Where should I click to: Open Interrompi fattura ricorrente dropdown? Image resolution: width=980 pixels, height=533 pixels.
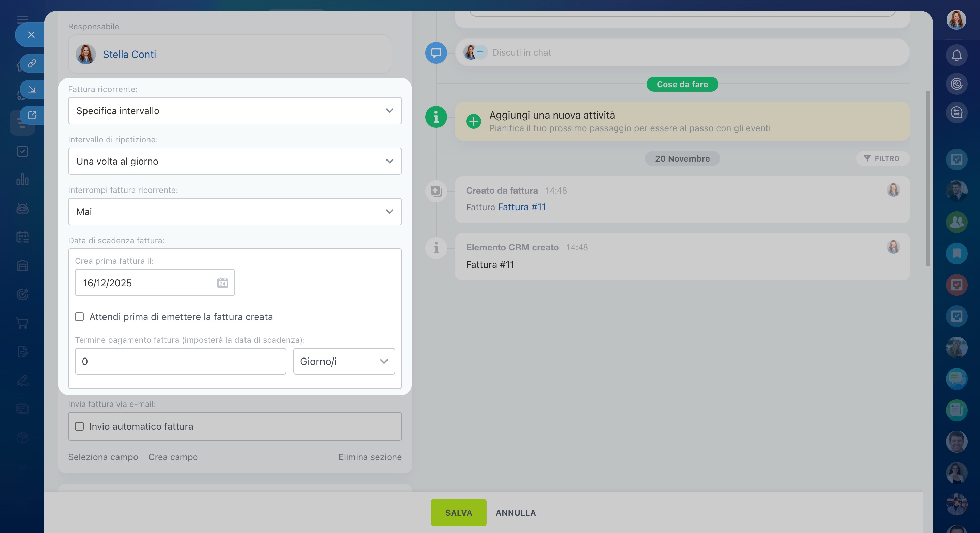[x=235, y=212]
